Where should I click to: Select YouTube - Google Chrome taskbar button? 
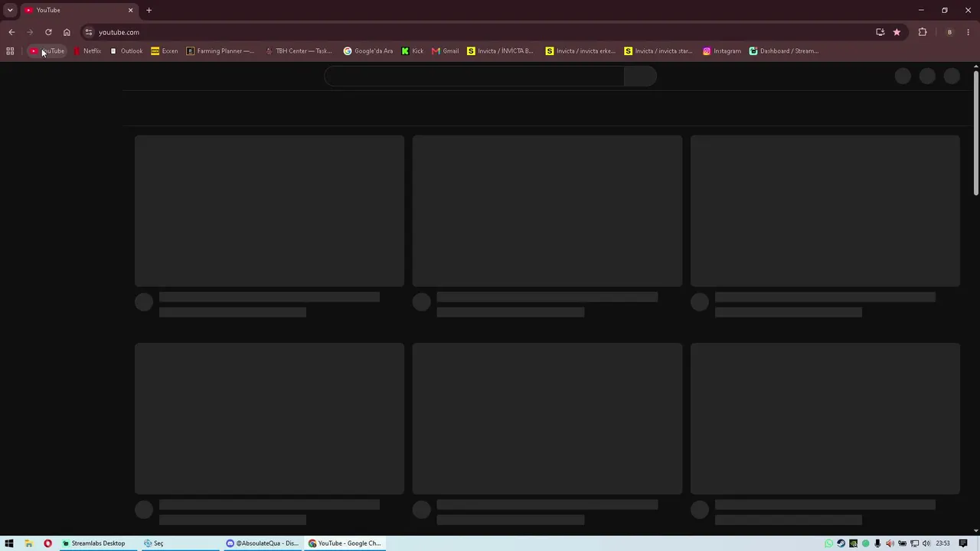(345, 543)
